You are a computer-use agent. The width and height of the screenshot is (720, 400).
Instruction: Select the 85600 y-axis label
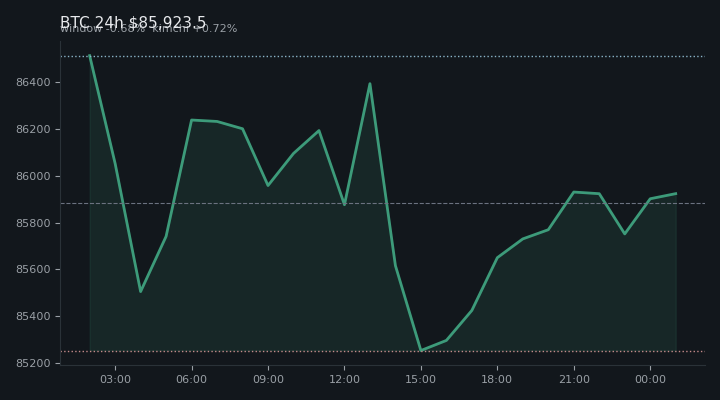(33, 270)
